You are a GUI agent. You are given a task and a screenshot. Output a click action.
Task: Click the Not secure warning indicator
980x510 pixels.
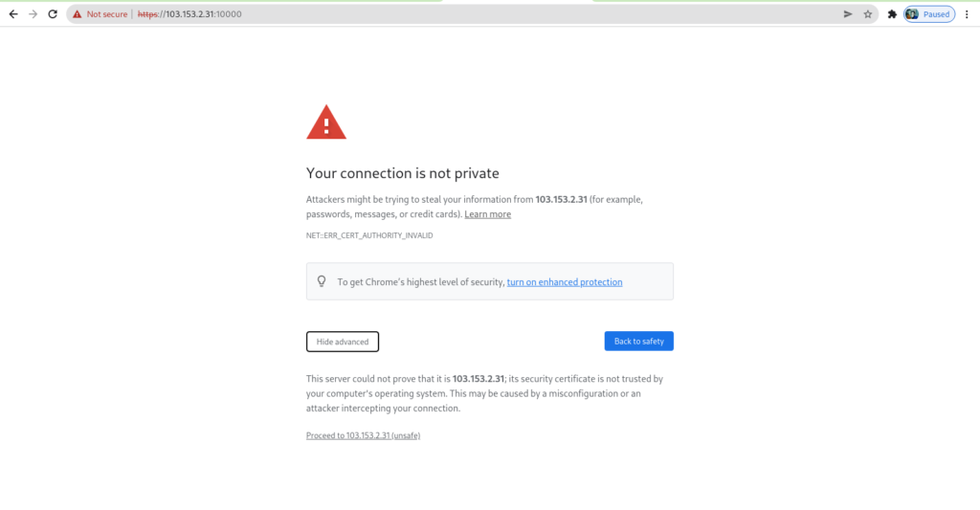100,14
